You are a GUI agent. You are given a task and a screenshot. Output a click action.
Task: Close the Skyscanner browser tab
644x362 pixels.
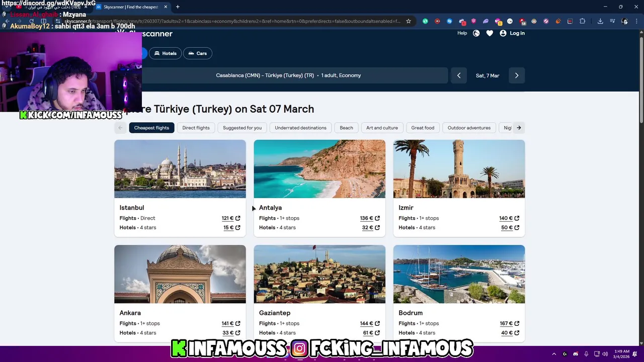click(x=166, y=7)
